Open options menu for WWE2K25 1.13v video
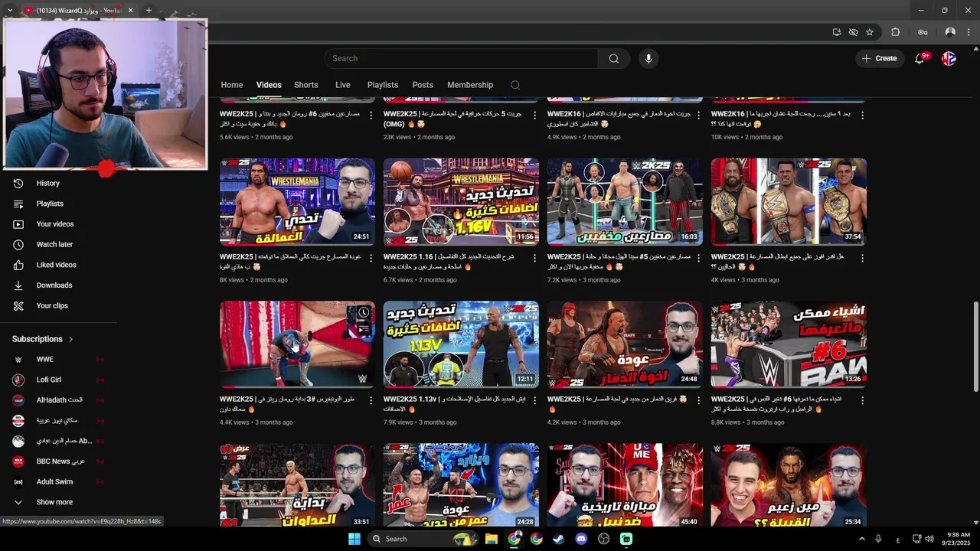Screen dimensions: 980x551 pyautogui.click(x=534, y=400)
